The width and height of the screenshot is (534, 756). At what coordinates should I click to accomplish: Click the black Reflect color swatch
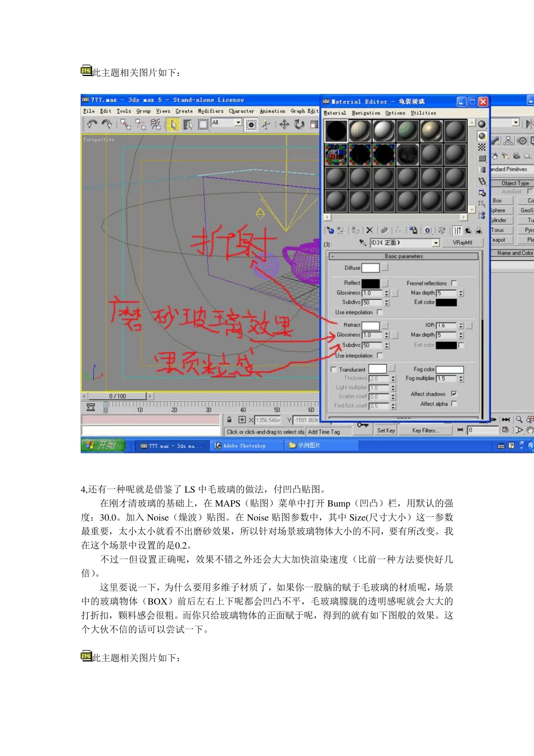[x=370, y=283]
